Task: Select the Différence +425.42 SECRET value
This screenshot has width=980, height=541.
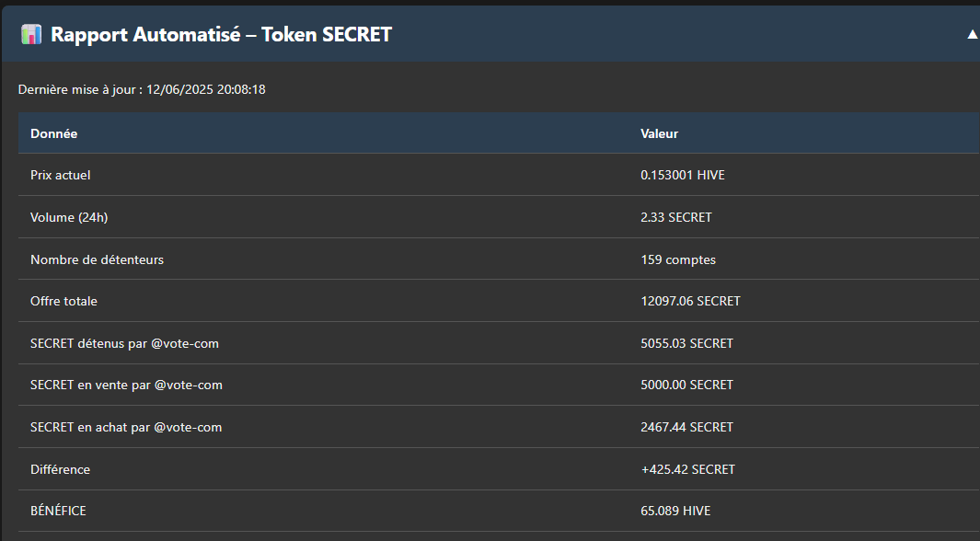Action: pos(688,469)
